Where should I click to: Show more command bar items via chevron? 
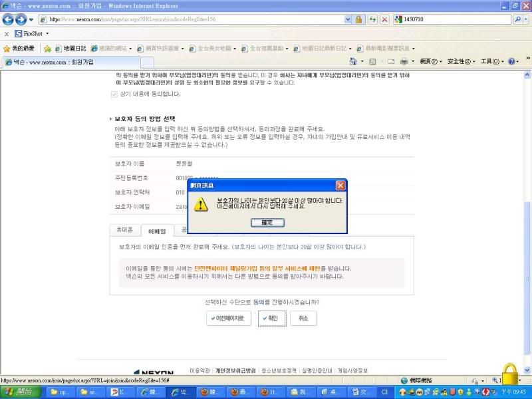click(x=527, y=59)
